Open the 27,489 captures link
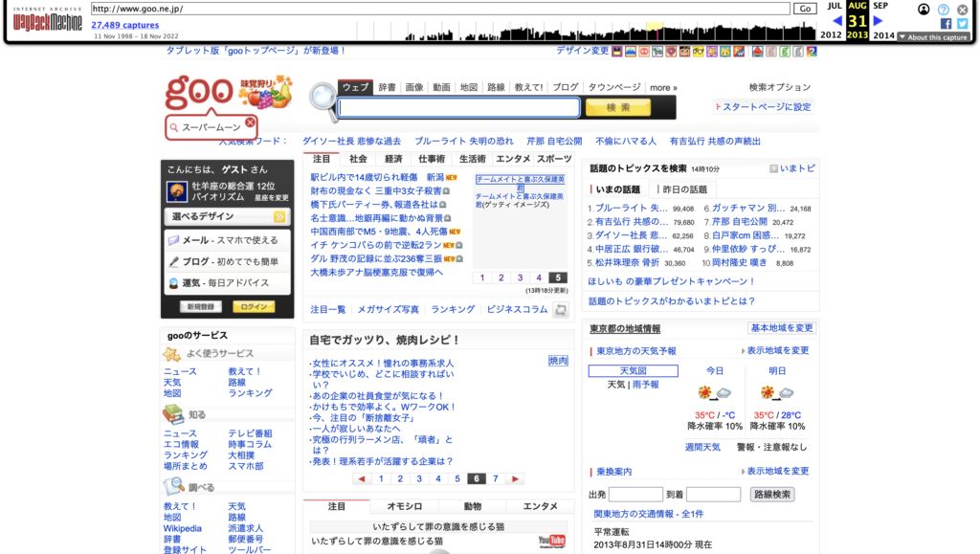Image resolution: width=980 pixels, height=554 pixels. pyautogui.click(x=125, y=25)
